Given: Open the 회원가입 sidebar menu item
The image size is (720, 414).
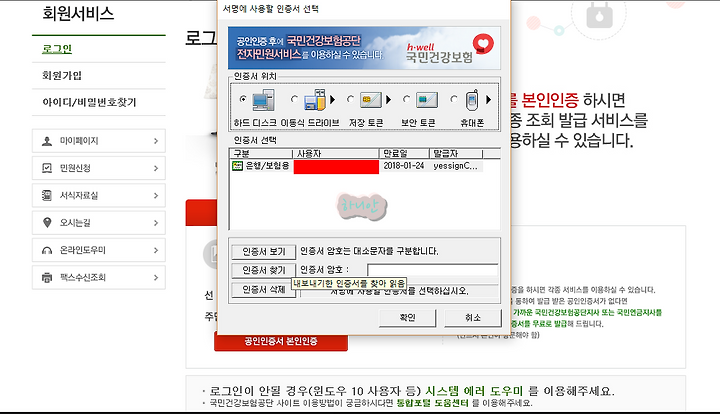Looking at the screenshot, I should (62, 75).
